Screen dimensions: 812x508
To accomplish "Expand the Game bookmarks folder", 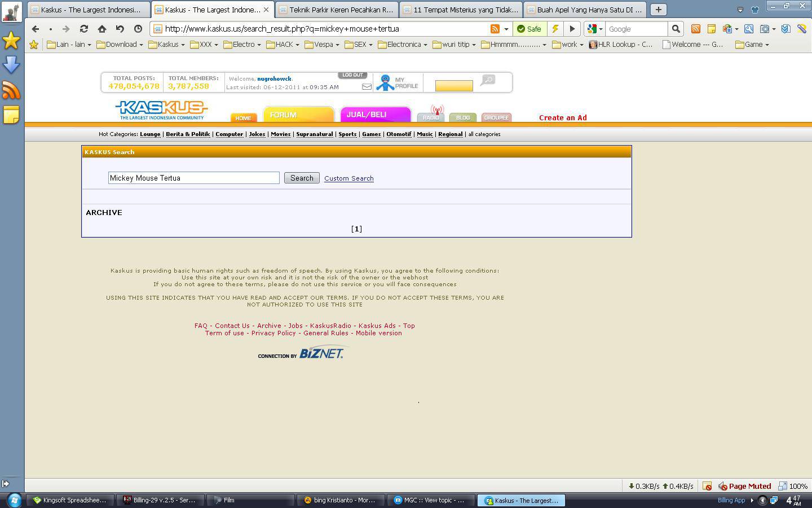I will (752, 45).
